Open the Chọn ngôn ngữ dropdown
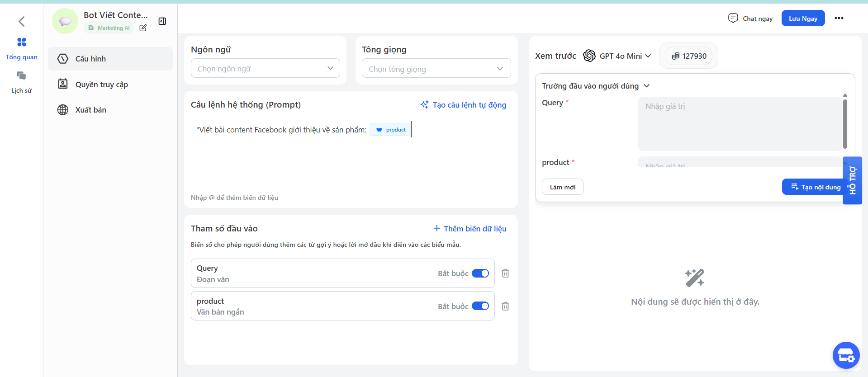Image resolution: width=868 pixels, height=377 pixels. click(265, 68)
